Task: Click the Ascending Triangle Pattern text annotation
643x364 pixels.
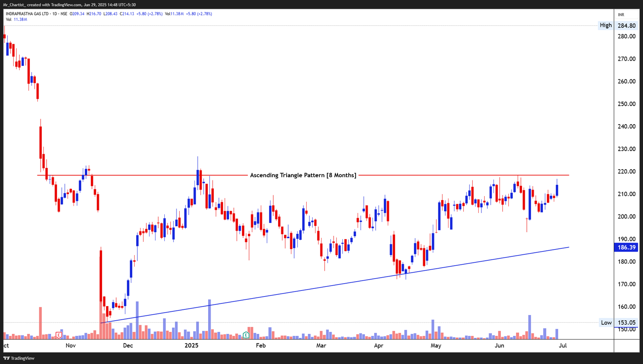Action: pos(303,175)
